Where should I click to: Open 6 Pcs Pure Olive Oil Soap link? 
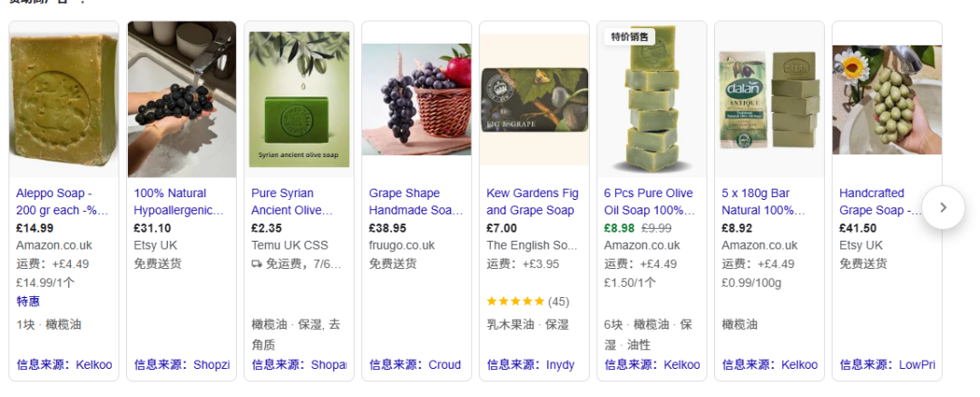pyautogui.click(x=649, y=202)
